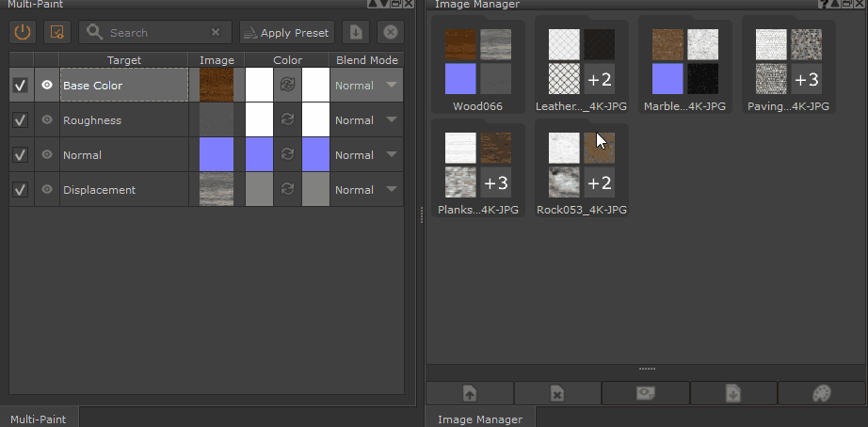Expand the Normal row blend mode dropdown
Viewport: 868px width, 427px height.
(x=391, y=155)
